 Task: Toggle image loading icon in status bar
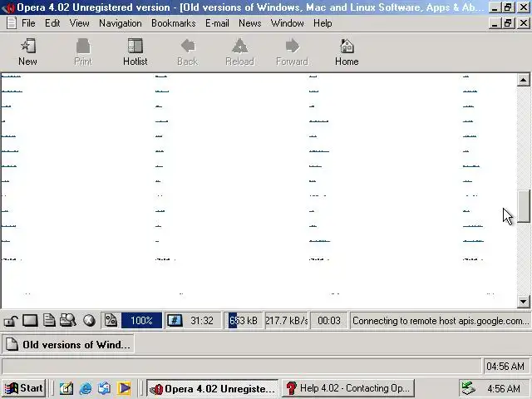pyautogui.click(x=30, y=321)
